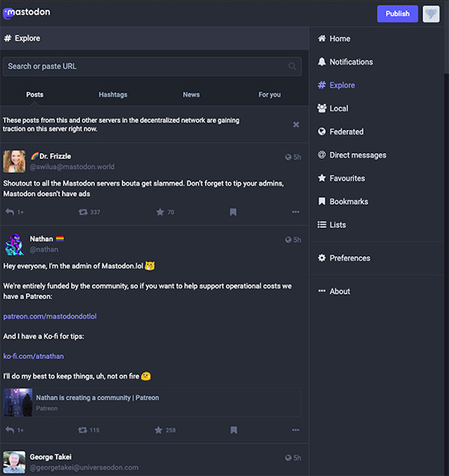Open George Takei's profile name
Viewport: 449px width, 476px height.
point(51,457)
